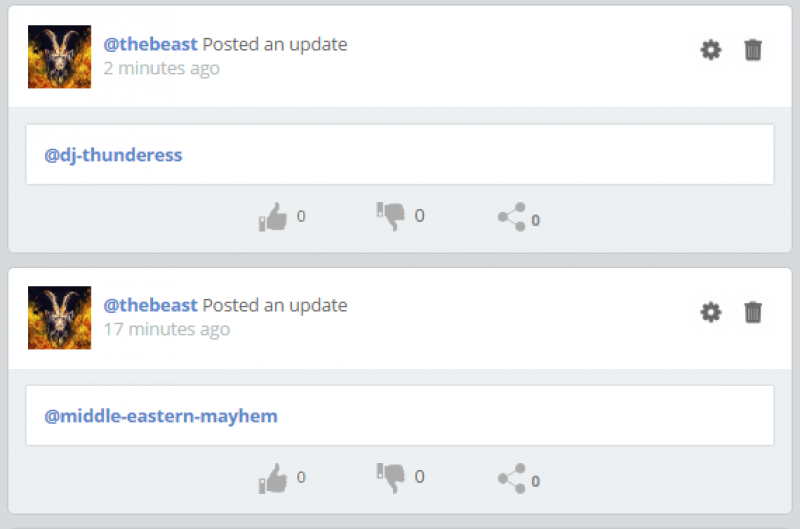Dislike the @dj-thunderess update with thumbs down

pos(391,216)
